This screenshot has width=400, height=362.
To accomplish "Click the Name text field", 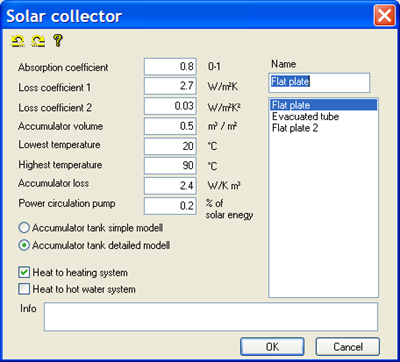I will coord(319,83).
